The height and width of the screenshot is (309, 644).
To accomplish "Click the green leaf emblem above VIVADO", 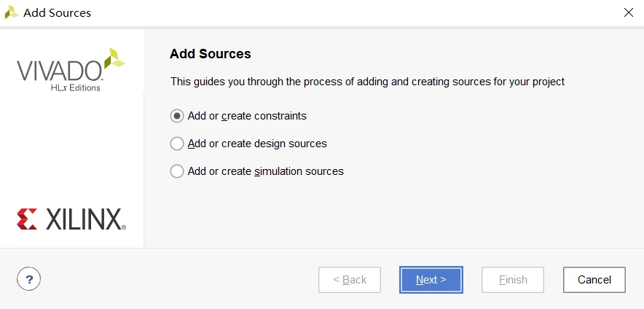I will point(114,59).
